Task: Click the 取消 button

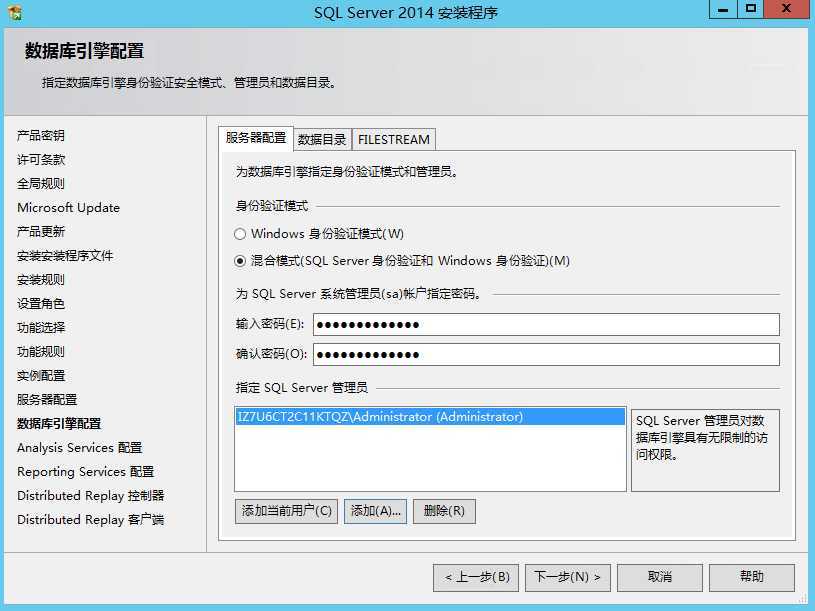Action: tap(660, 577)
